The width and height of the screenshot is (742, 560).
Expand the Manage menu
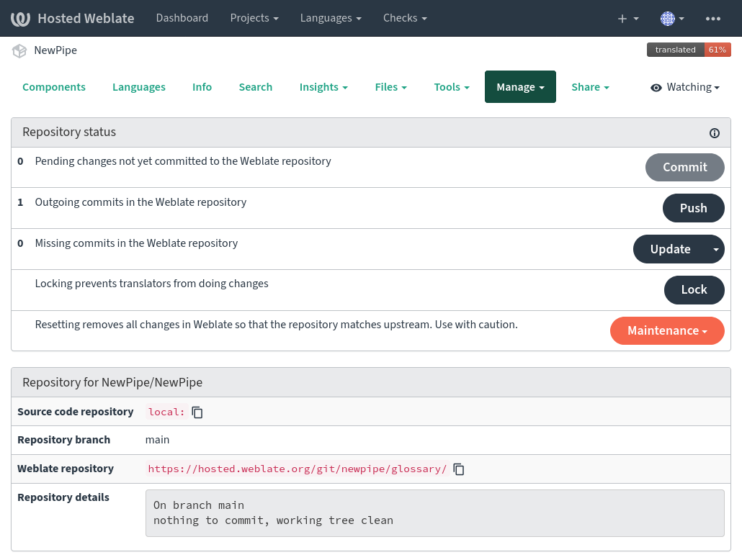(x=520, y=87)
